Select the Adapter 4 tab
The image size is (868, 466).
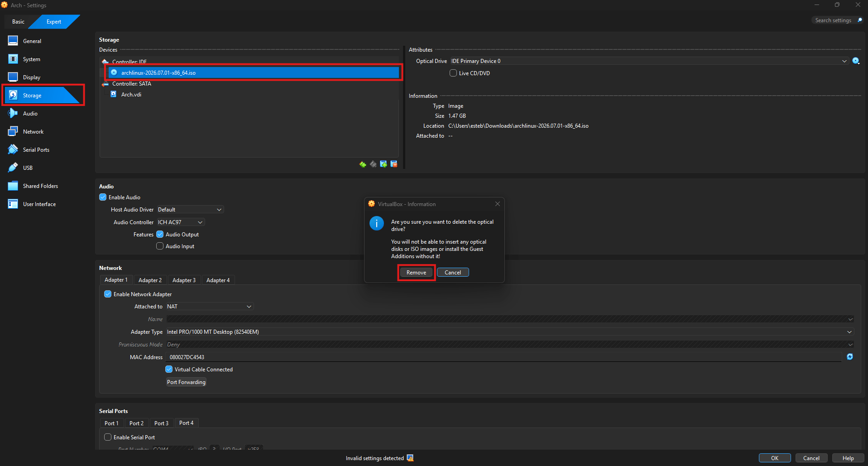218,280
